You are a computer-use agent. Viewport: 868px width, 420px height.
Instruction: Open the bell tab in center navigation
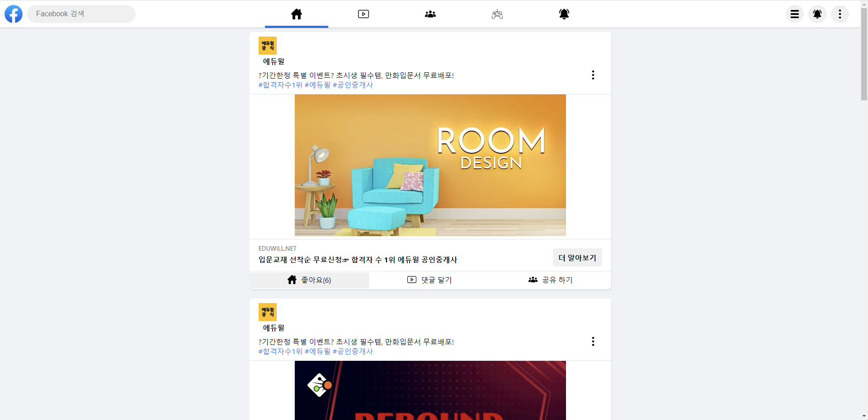tap(564, 14)
